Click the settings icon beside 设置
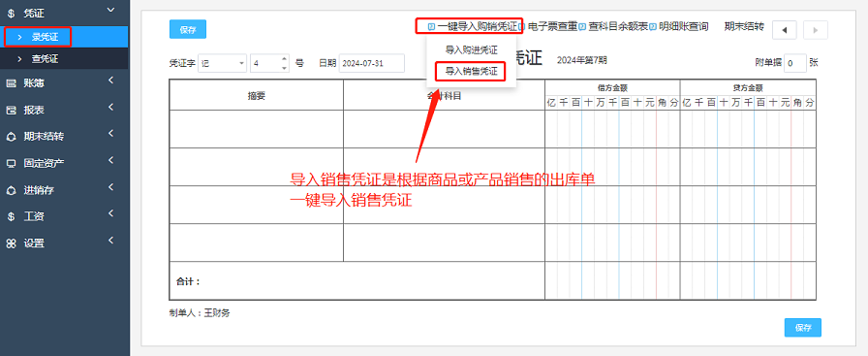 [x=11, y=243]
